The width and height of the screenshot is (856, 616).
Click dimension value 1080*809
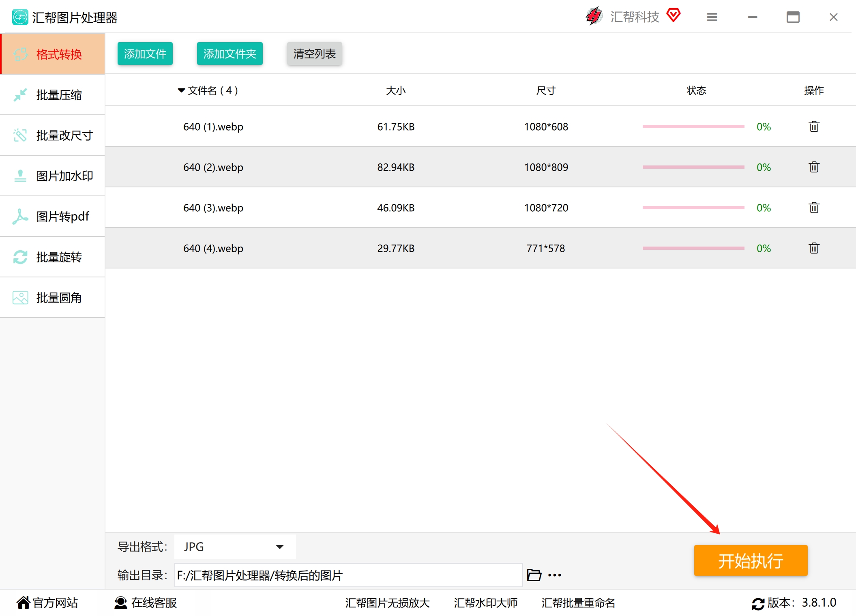pyautogui.click(x=546, y=167)
